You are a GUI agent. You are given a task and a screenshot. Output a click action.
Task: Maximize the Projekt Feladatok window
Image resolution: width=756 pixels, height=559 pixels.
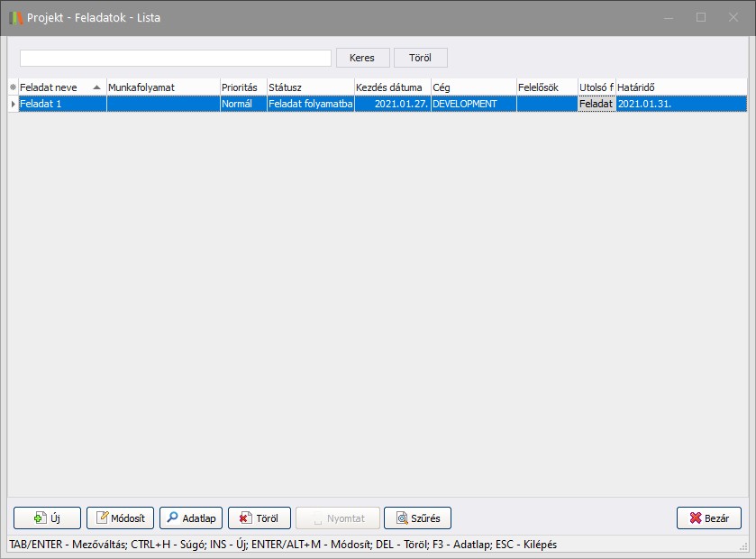(x=701, y=18)
